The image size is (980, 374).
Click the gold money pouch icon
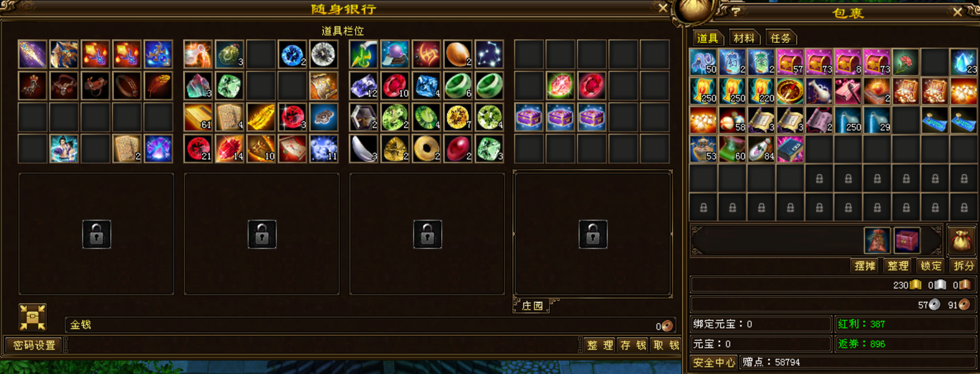pyautogui.click(x=961, y=240)
